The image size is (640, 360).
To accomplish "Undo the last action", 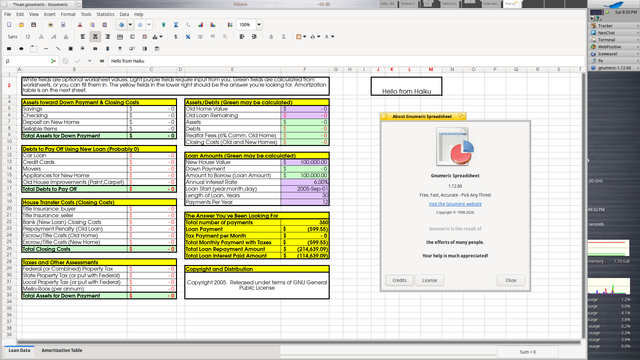I will tap(121, 25).
